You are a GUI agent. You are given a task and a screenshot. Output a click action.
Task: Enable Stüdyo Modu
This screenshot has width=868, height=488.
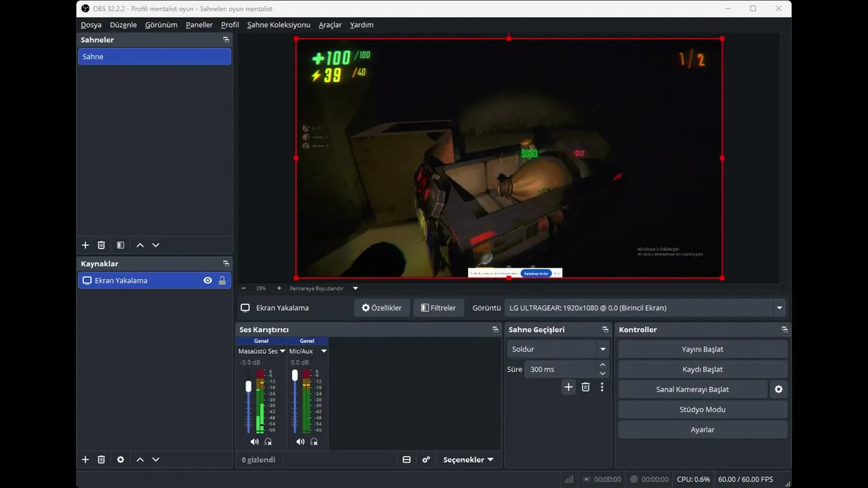click(703, 409)
